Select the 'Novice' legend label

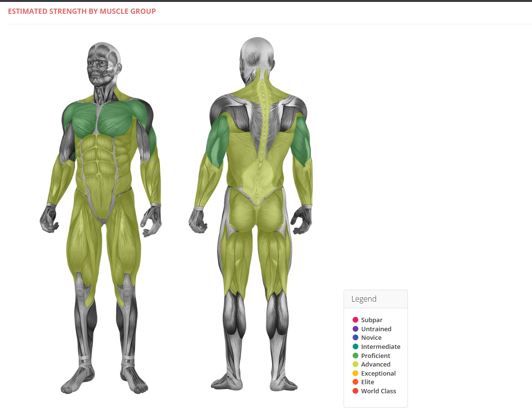(371, 338)
